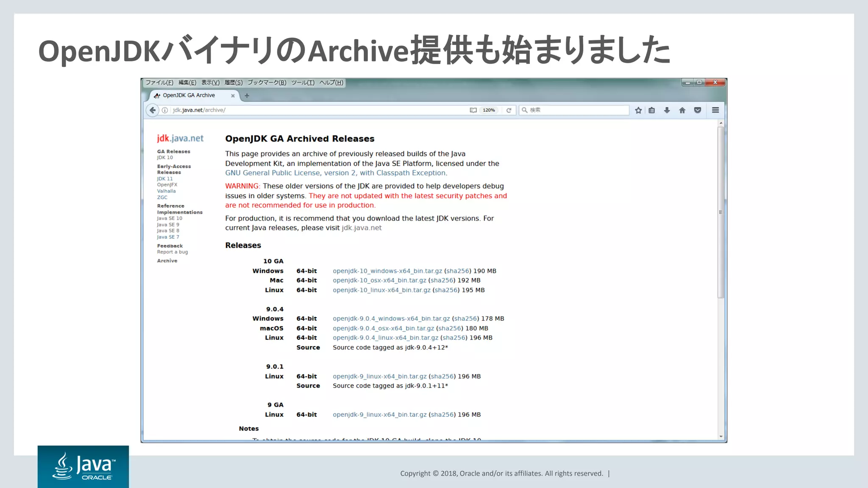Image resolution: width=868 pixels, height=488 pixels.
Task: Download openjdk-9.0.4_osx-x64_bin.tar.gz
Action: coord(384,328)
